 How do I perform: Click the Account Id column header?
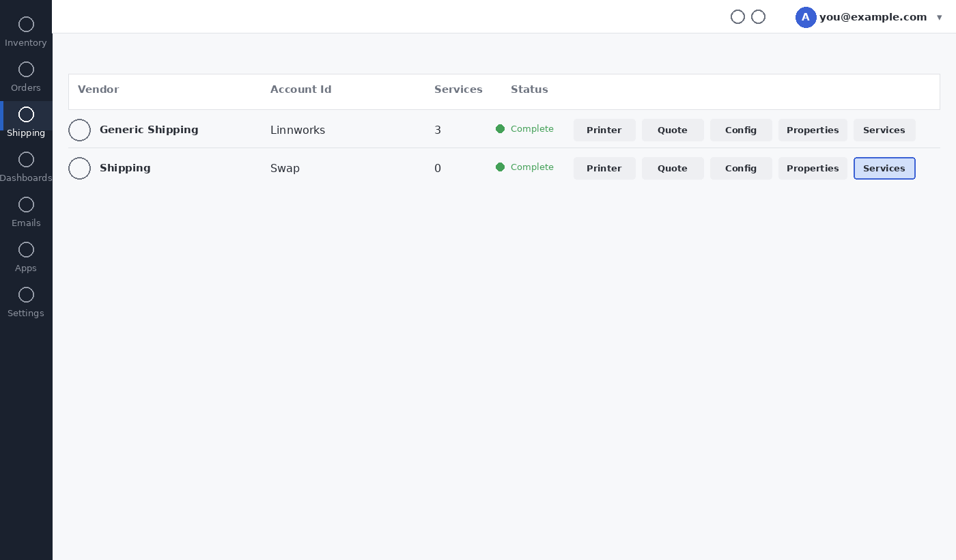300,89
